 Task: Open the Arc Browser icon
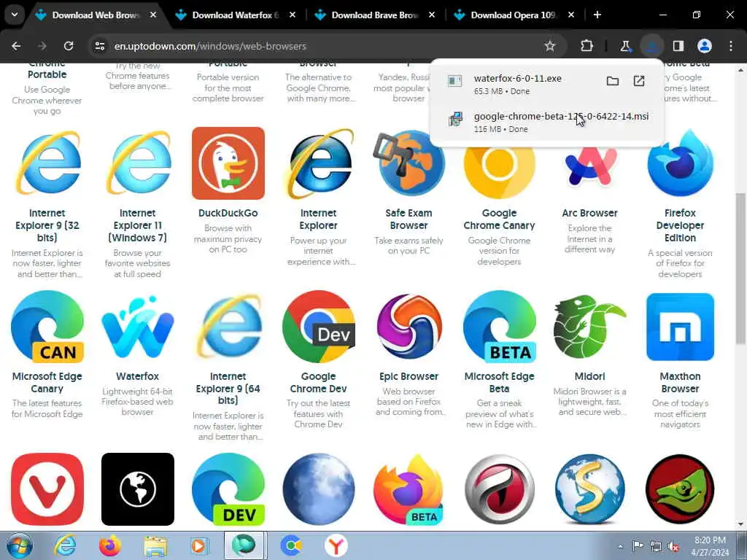pyautogui.click(x=589, y=167)
